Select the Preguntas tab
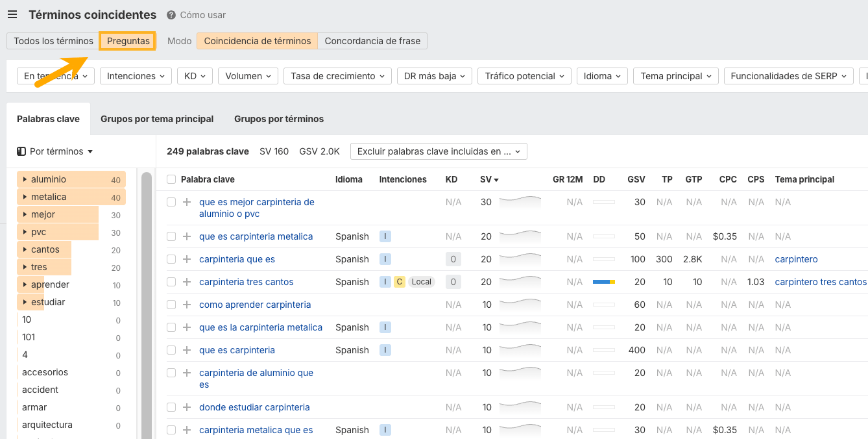The width and height of the screenshot is (868, 439). pos(128,41)
